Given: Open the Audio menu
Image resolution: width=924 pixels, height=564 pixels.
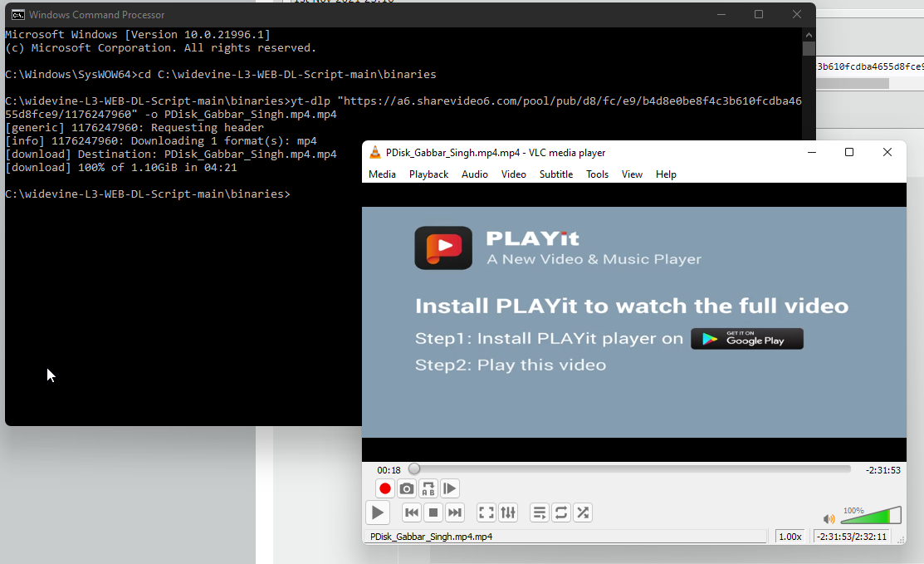Looking at the screenshot, I should 474,174.
